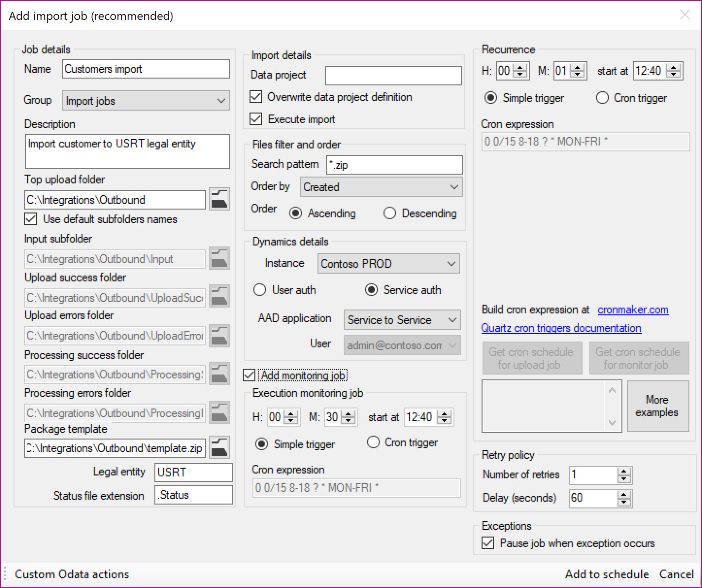
Task: Increase Recurrence minutes with up arrow
Action: (x=577, y=67)
